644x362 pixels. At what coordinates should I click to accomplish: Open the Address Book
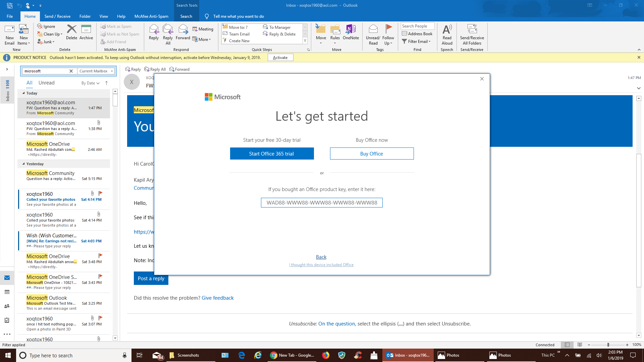417,34
